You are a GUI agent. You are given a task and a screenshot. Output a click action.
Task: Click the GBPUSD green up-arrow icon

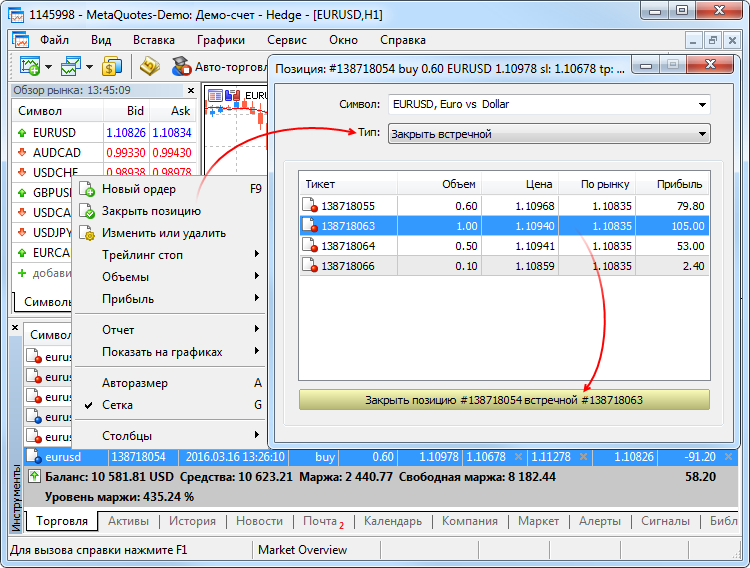point(22,192)
